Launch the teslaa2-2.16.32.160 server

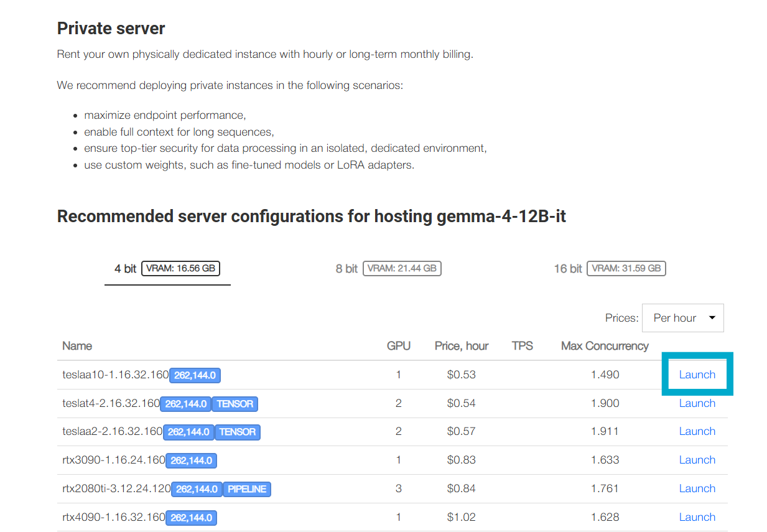tap(697, 431)
